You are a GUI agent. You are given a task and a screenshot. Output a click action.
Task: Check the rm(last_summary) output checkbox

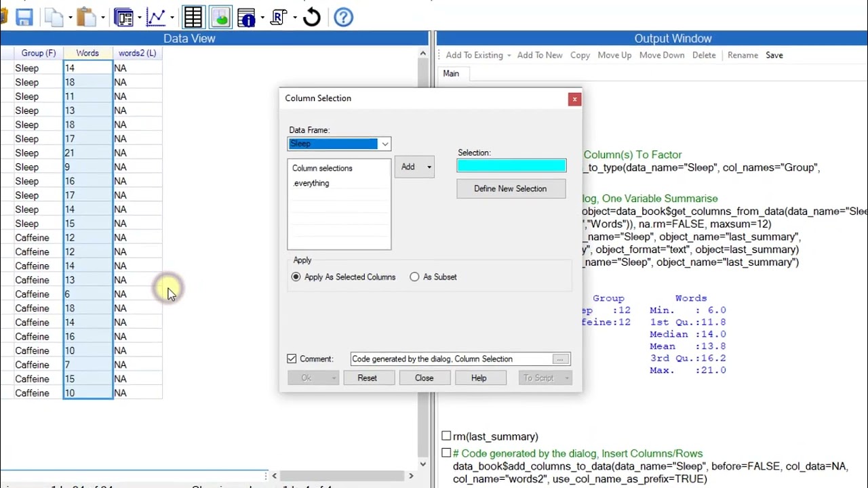pyautogui.click(x=446, y=436)
